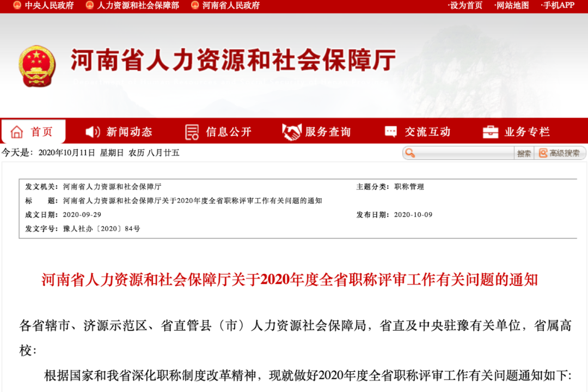Open the 网站地图 sitemap link

point(512,5)
